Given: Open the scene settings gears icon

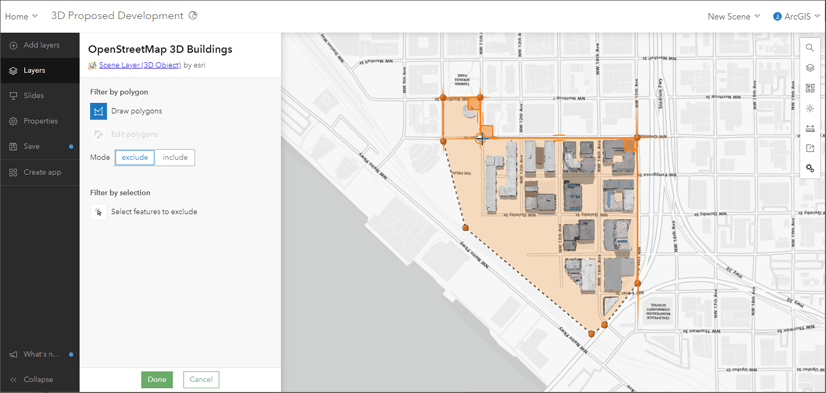Looking at the screenshot, I should coord(810,168).
